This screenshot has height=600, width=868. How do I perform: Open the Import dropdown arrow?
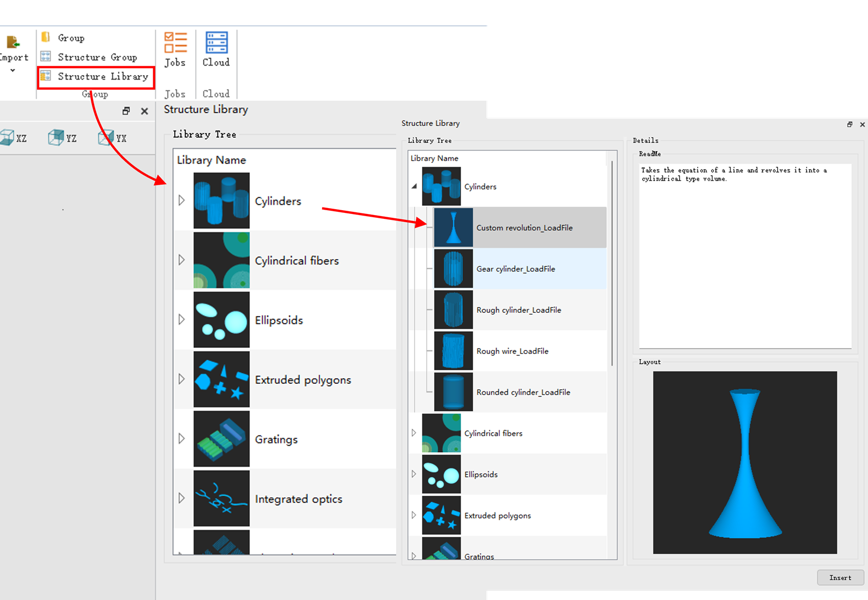(x=13, y=70)
